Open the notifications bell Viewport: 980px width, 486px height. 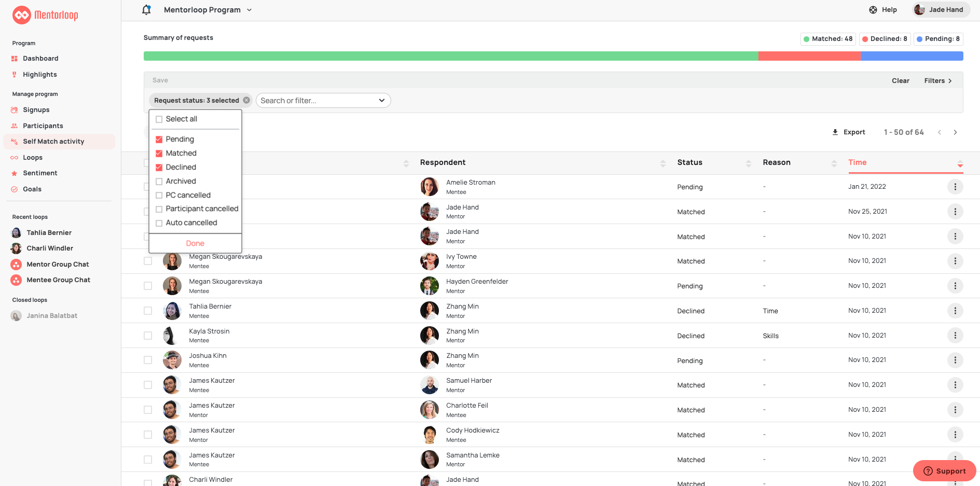click(x=147, y=10)
